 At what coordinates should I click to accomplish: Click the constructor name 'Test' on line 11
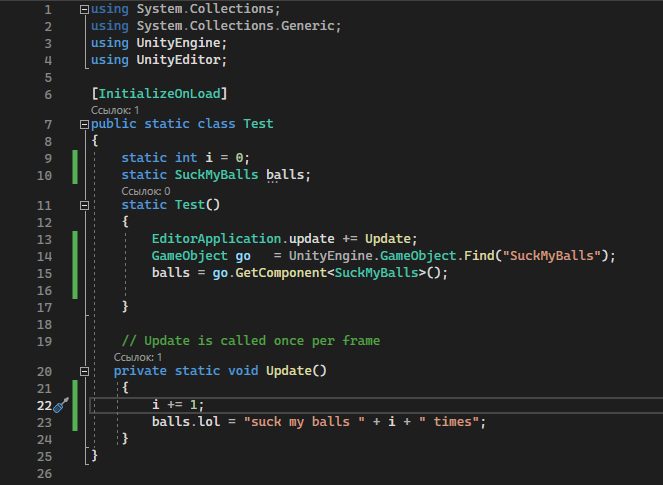point(190,205)
